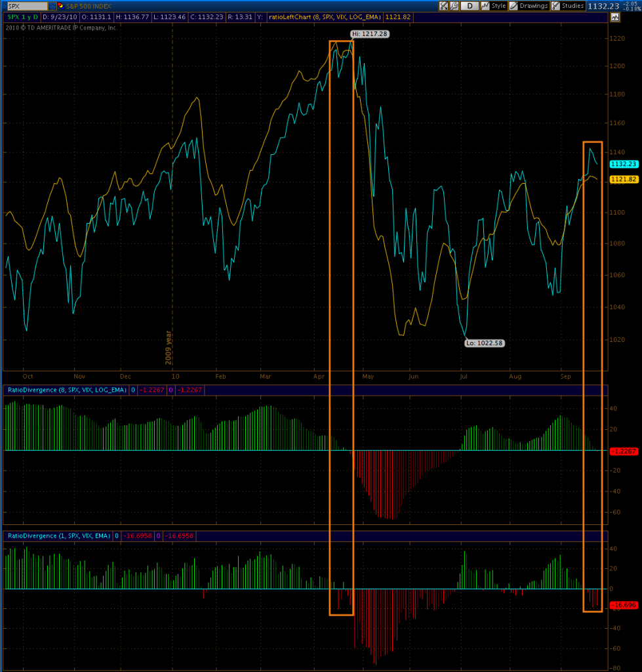Click the pencil icon on Drawings button

click(515, 6)
